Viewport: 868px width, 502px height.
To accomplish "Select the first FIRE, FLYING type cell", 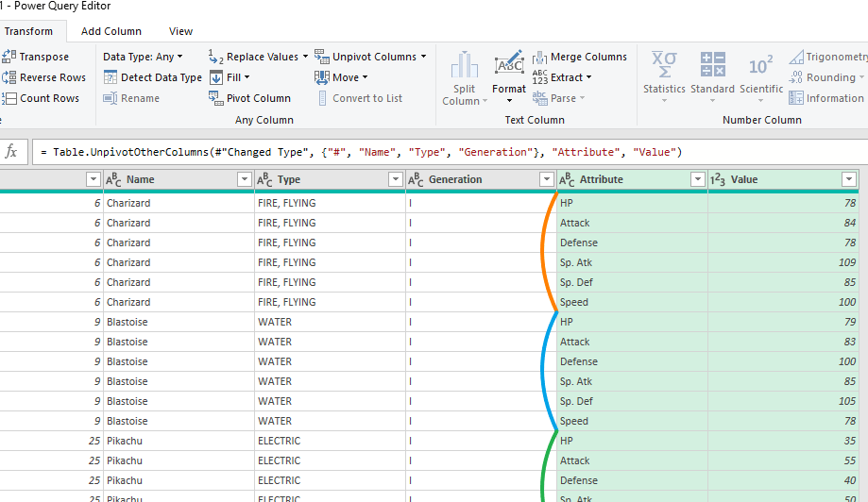I will [330, 203].
